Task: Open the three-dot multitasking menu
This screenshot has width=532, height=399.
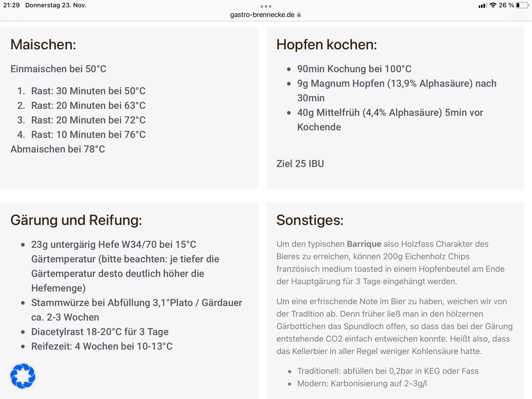Action: coord(266,6)
